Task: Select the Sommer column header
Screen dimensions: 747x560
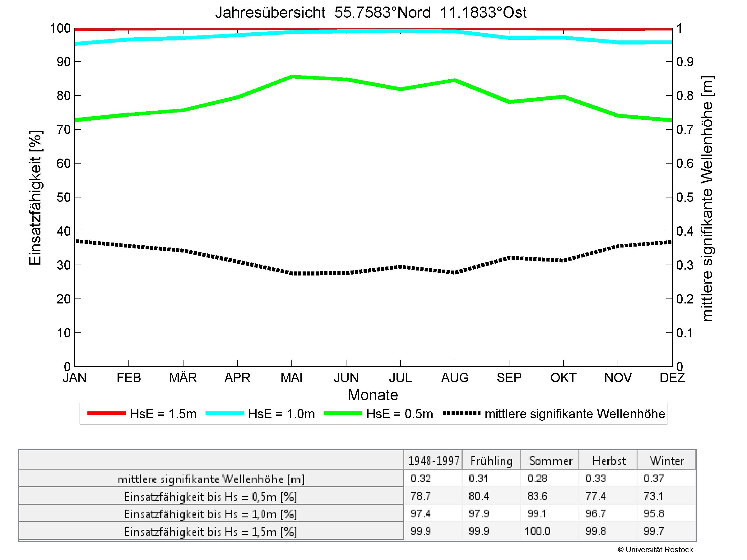Action: pos(550,460)
